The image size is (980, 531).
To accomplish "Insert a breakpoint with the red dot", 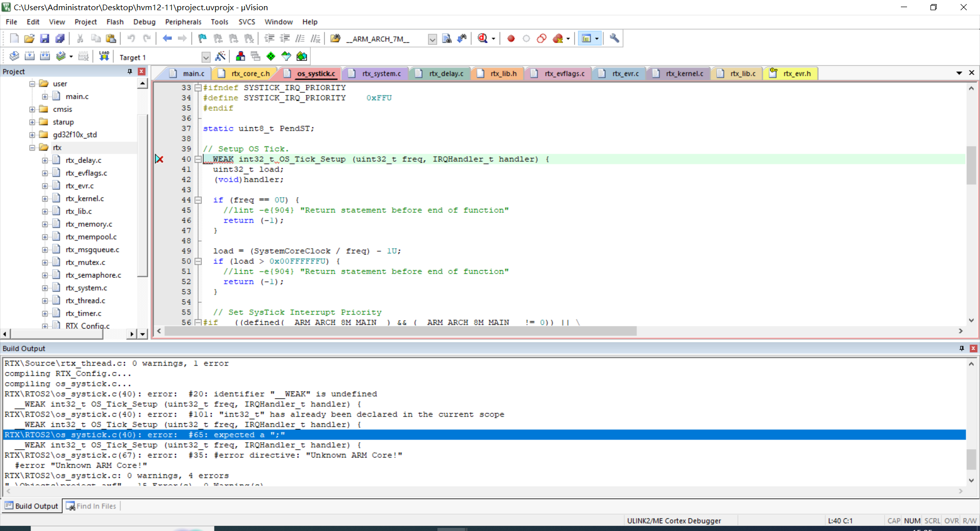I will [x=511, y=38].
